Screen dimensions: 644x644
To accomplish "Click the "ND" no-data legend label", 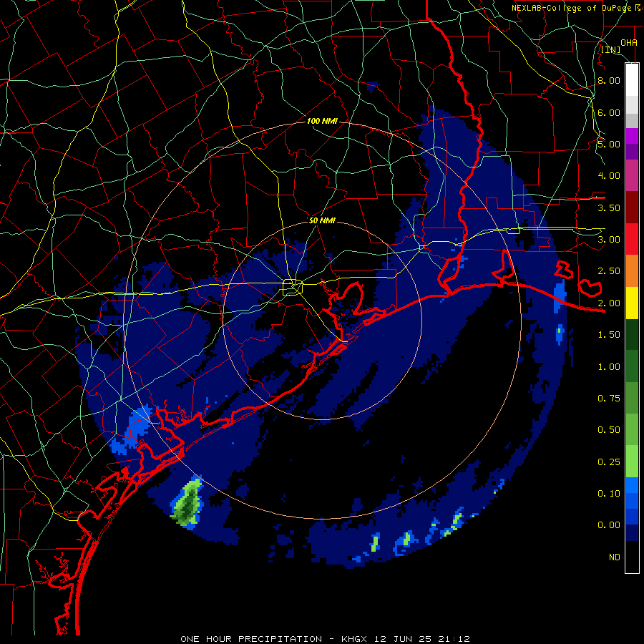I will 615,557.
